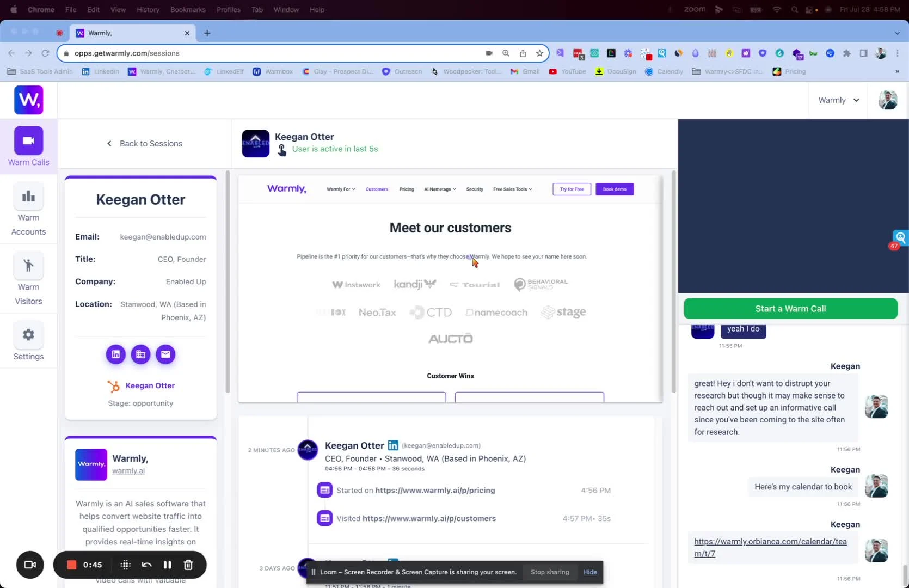Open Warm Visitors in the sidebar
The width and height of the screenshot is (909, 588).
[x=28, y=279]
